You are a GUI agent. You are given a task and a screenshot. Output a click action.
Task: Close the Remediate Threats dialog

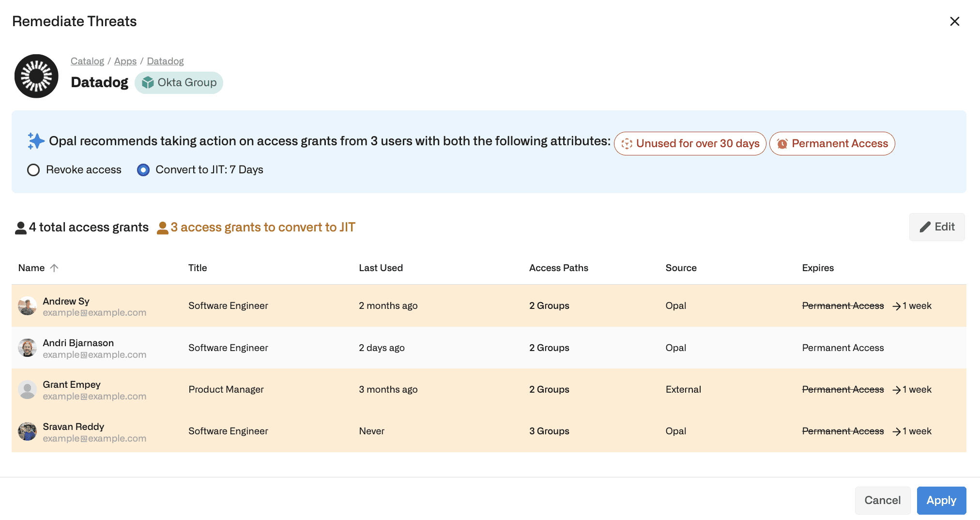pyautogui.click(x=954, y=21)
